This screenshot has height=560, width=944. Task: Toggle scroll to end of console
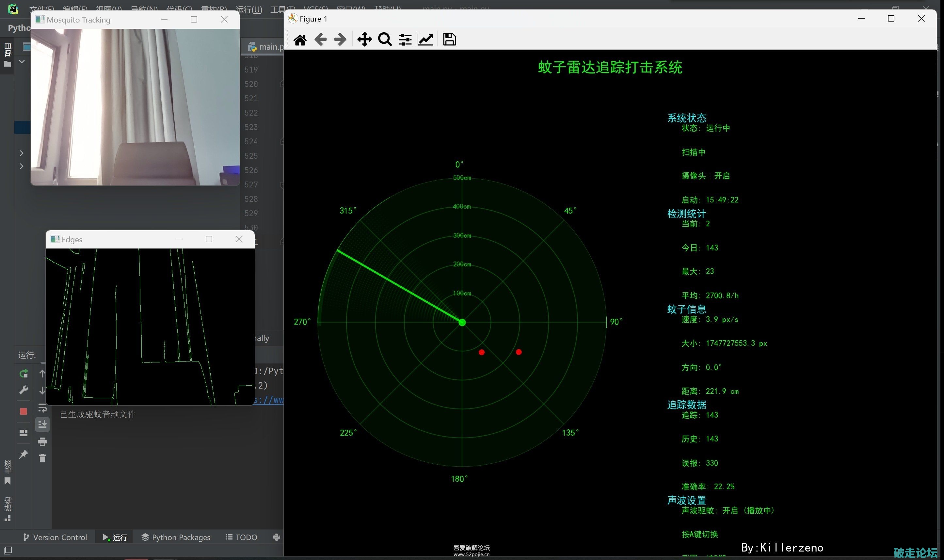click(x=42, y=424)
